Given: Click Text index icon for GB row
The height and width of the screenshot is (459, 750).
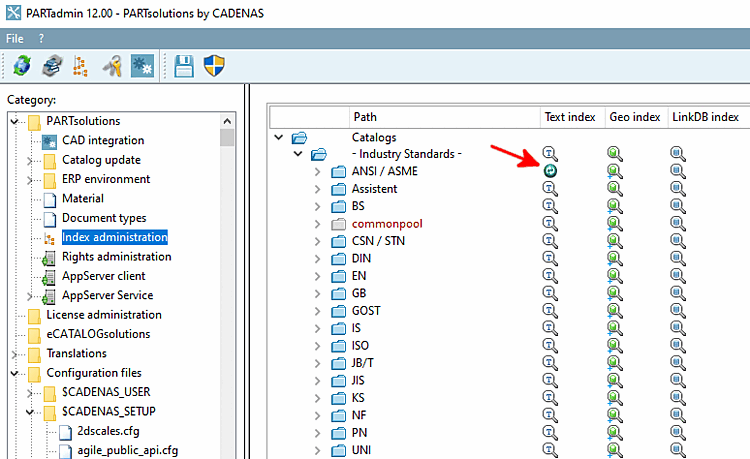Looking at the screenshot, I should click(550, 293).
